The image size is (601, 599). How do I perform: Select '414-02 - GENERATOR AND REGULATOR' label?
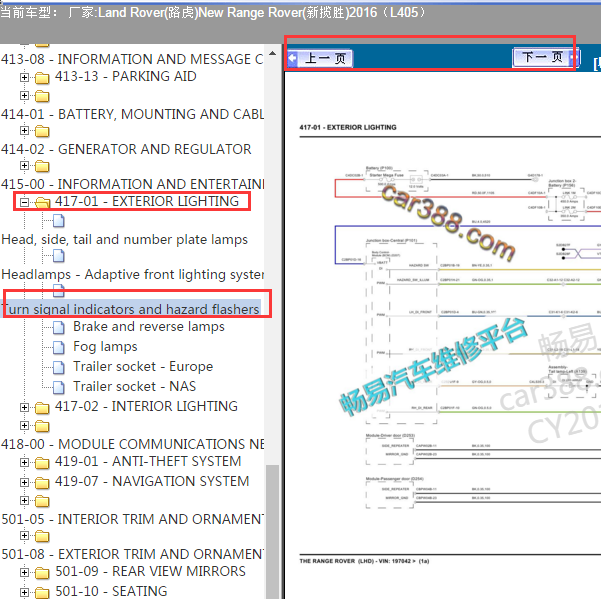[x=126, y=149]
